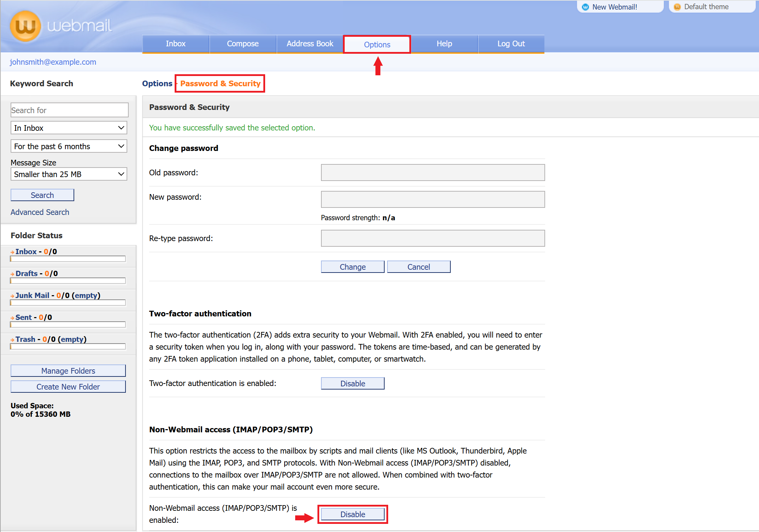Open the Trash folder link

[x=25, y=339]
